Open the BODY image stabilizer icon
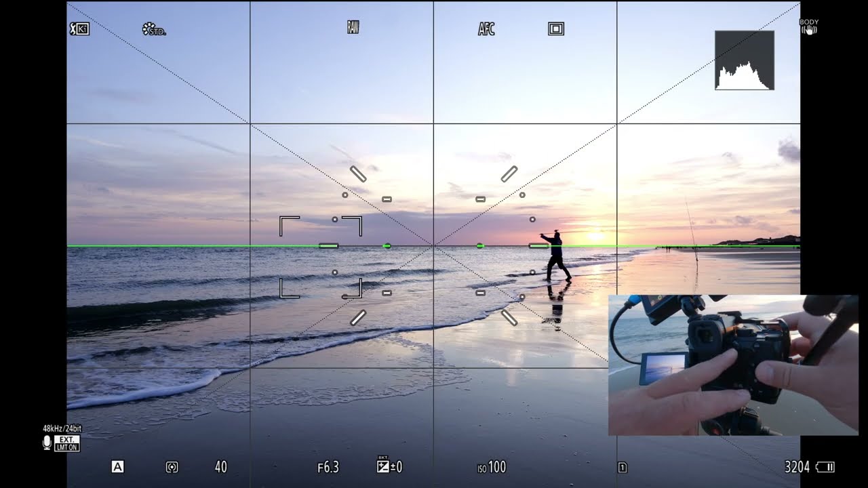Image resolution: width=868 pixels, height=488 pixels. tap(809, 26)
